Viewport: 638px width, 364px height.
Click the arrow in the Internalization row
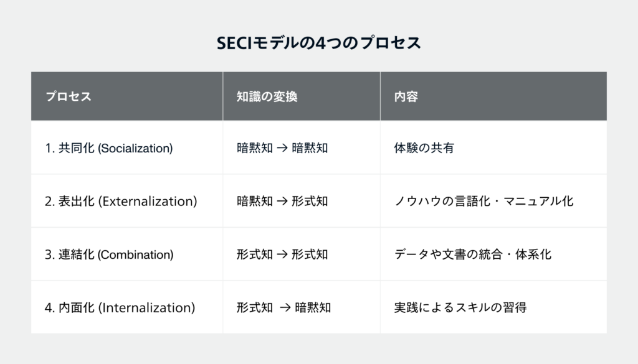coord(284,307)
